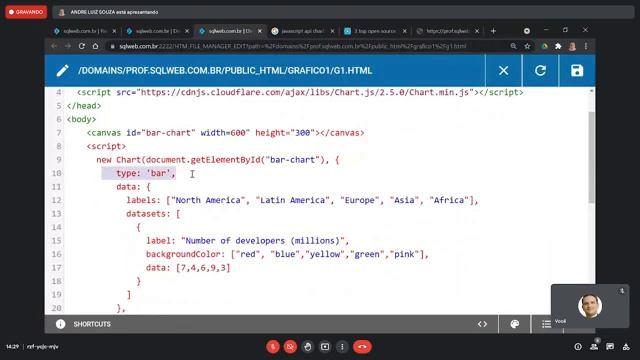
Task: Open the list options icon in the bottom bar
Action: pos(546,324)
